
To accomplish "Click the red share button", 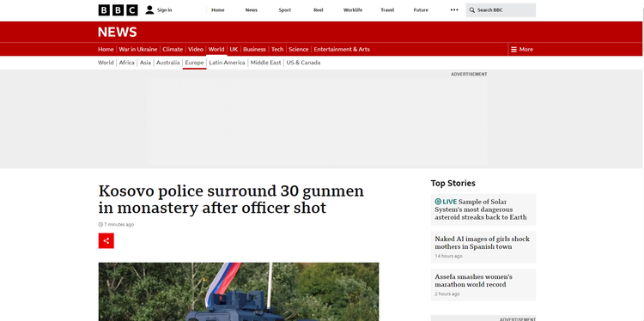I will coord(106,240).
